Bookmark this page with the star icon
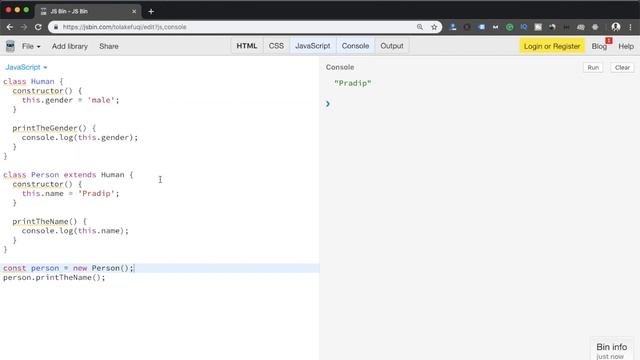Image resolution: width=640 pixels, height=360 pixels. tap(434, 27)
